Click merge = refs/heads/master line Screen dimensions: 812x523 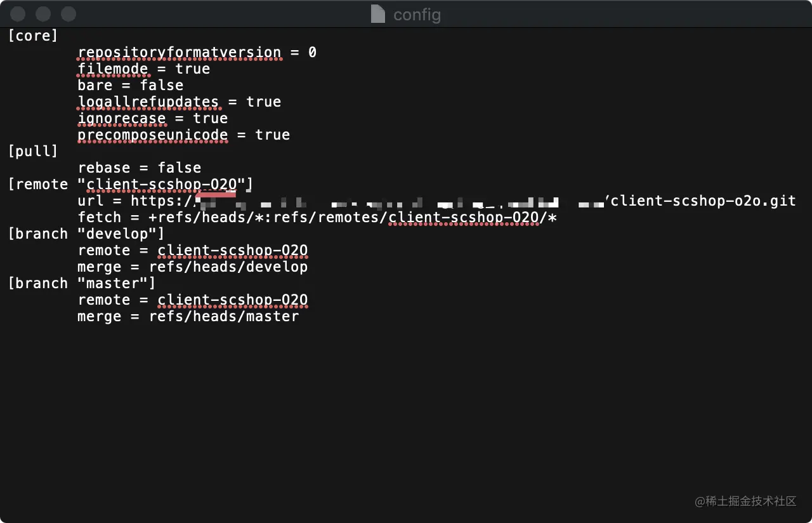188,316
